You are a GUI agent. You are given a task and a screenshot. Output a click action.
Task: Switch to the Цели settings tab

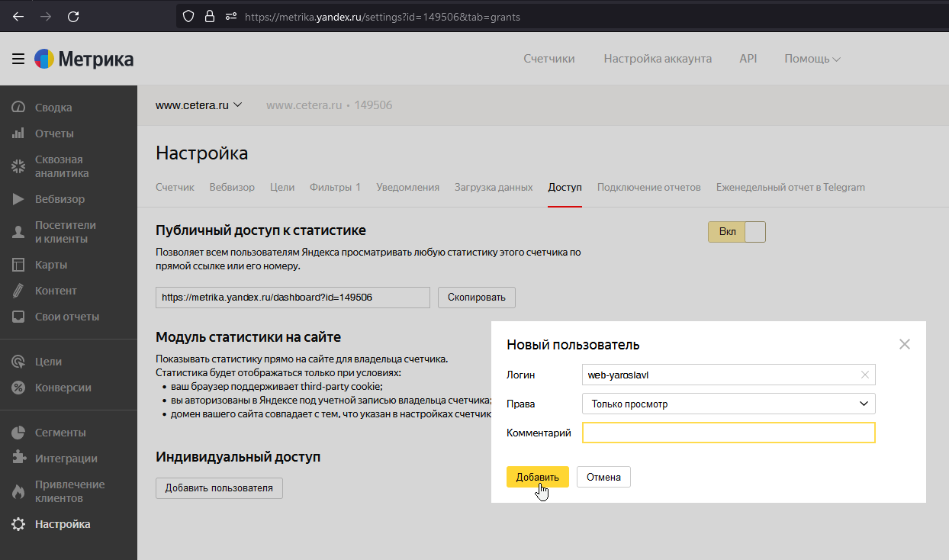pyautogui.click(x=282, y=187)
